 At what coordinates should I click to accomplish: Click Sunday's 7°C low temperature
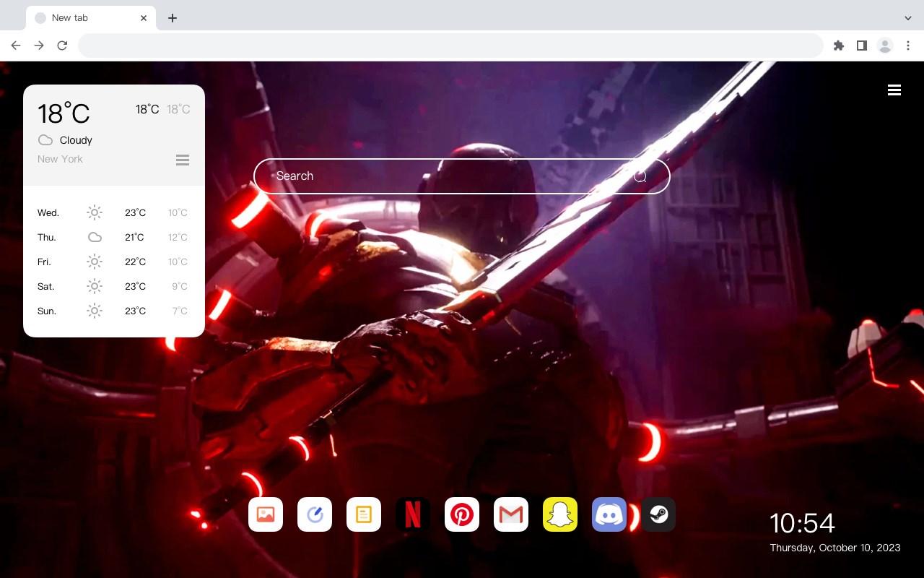(x=180, y=311)
